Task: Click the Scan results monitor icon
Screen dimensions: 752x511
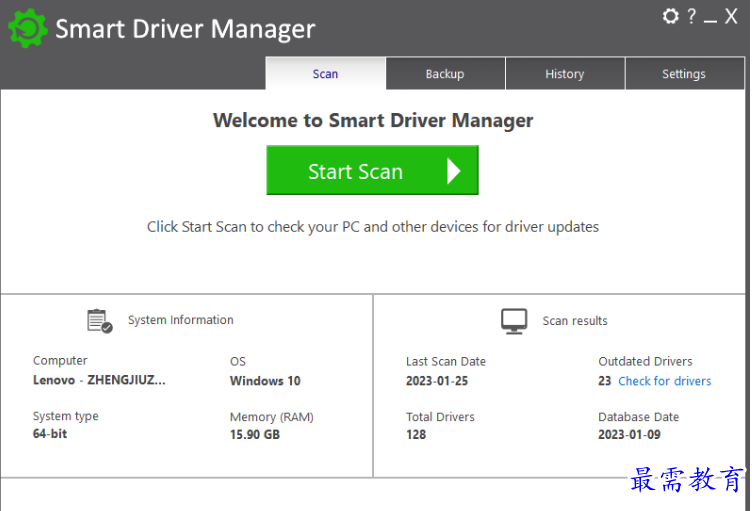Action: click(514, 321)
